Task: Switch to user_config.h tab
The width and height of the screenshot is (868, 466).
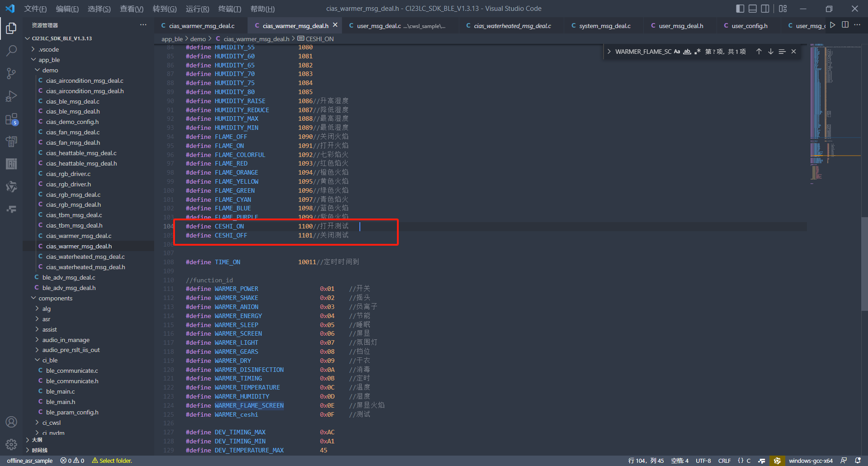Action: tap(749, 26)
